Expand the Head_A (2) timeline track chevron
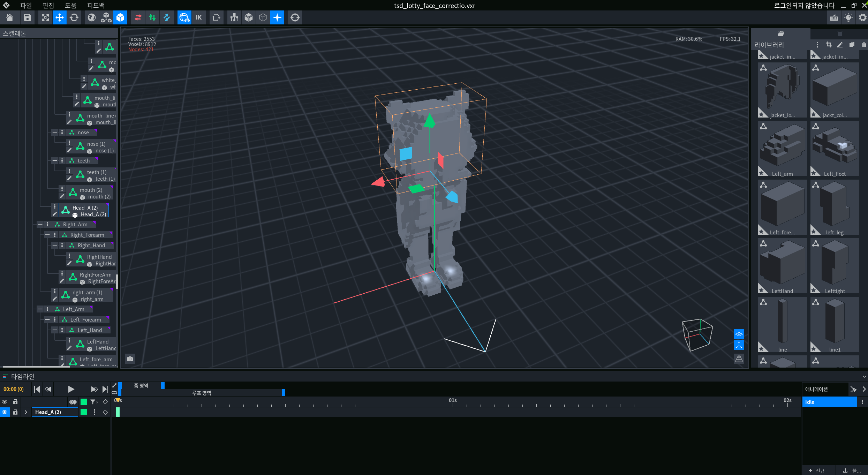 (x=26, y=412)
